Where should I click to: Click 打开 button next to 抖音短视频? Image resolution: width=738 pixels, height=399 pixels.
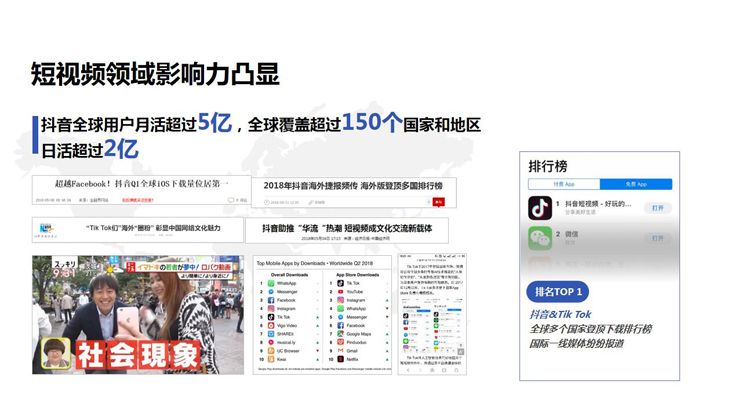pos(658,208)
